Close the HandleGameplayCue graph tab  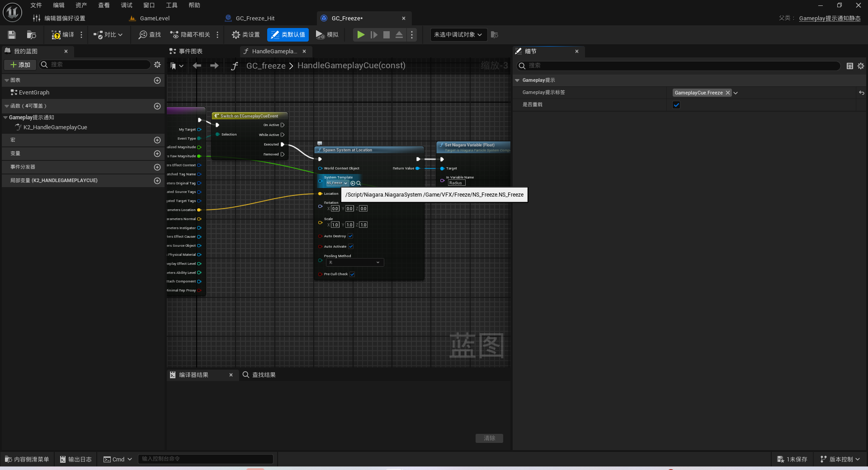pyautogui.click(x=304, y=52)
